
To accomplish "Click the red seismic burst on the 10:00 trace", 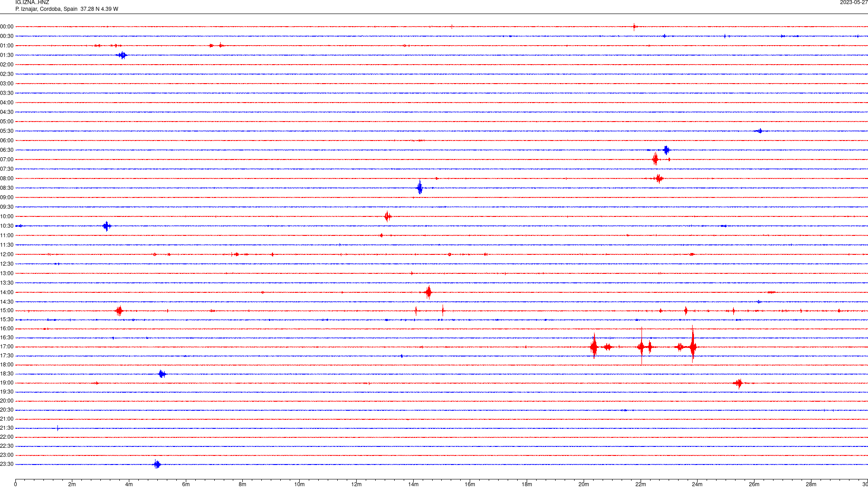I will point(387,216).
